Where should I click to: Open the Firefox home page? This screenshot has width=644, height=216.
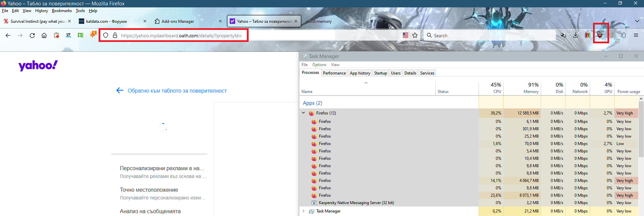click(x=44, y=35)
